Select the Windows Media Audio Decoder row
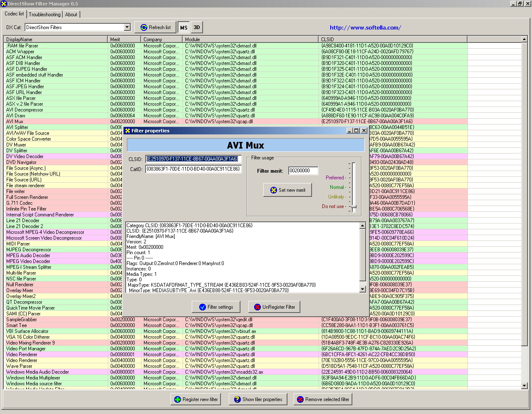The height and width of the screenshot is (414, 532). 37,372
